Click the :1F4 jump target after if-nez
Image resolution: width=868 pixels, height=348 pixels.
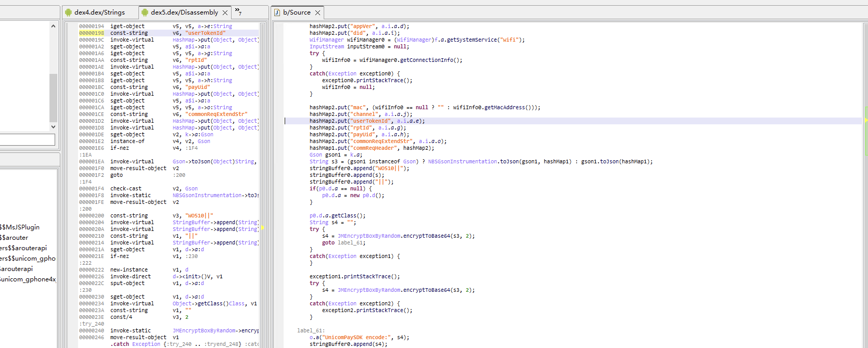(x=193, y=148)
